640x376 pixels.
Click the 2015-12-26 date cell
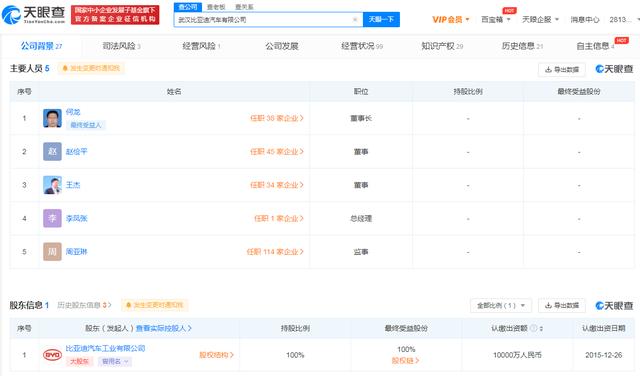[604, 355]
